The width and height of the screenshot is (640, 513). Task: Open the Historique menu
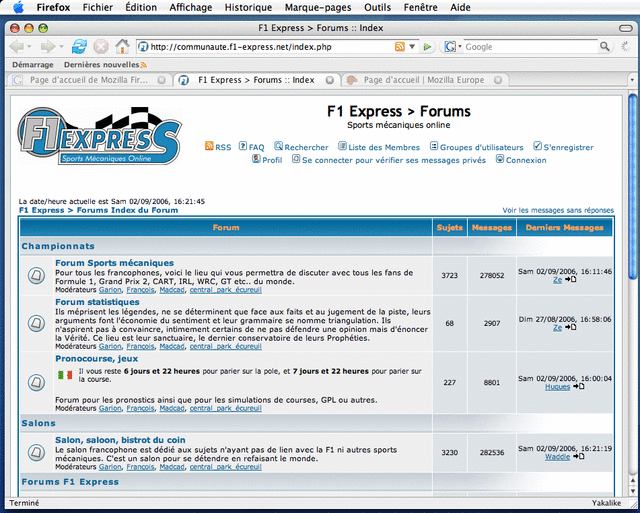pos(248,7)
